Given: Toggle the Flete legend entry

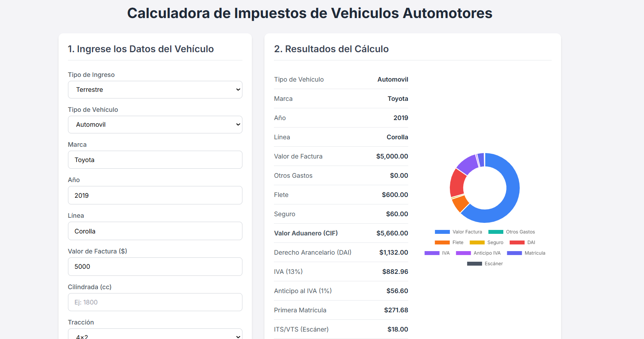Looking at the screenshot, I should click(x=450, y=242).
